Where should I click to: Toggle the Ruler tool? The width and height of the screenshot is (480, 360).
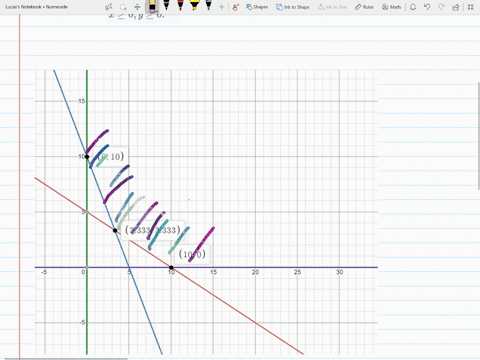pos(364,7)
